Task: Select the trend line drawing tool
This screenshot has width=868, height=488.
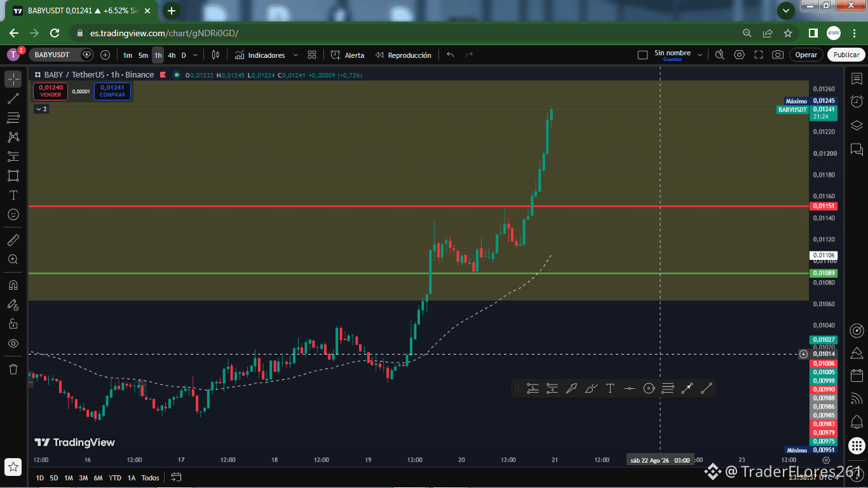Action: click(x=13, y=98)
